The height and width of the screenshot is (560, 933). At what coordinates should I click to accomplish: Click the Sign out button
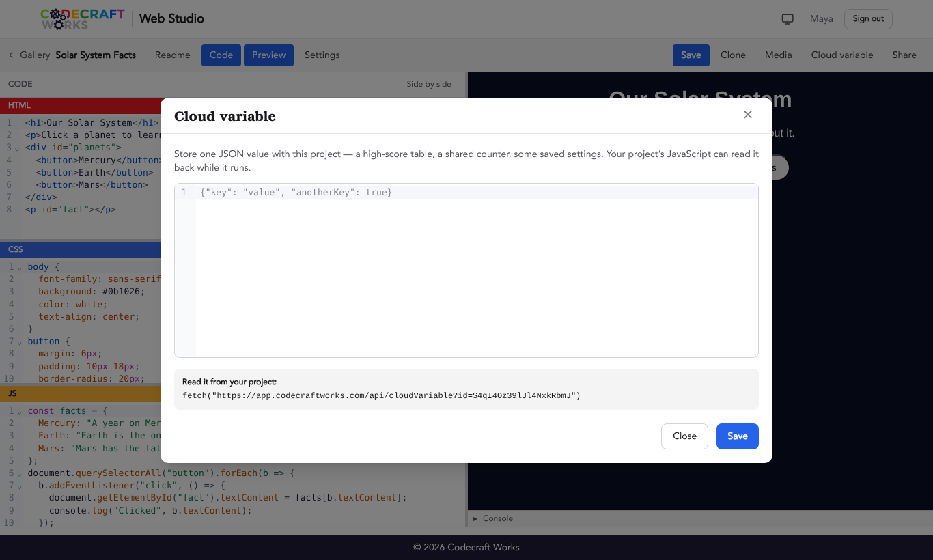868,19
